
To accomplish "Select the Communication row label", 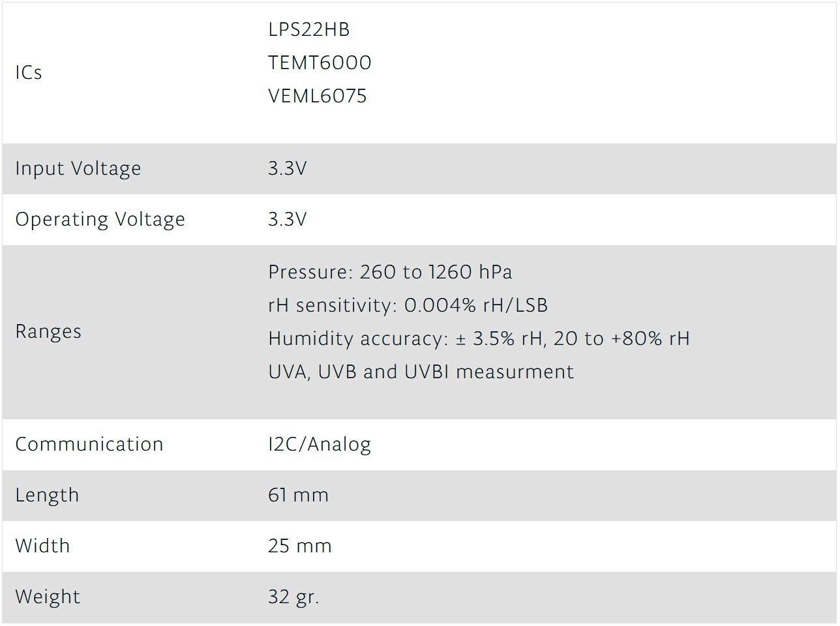I will coord(89,444).
